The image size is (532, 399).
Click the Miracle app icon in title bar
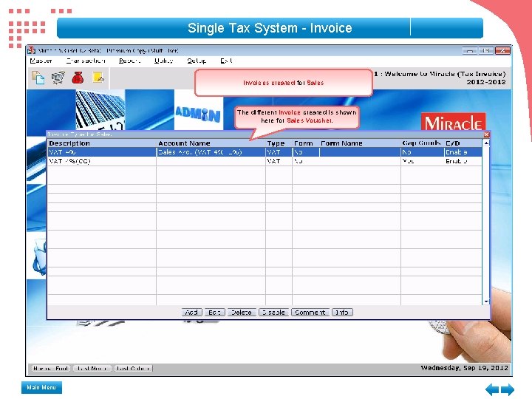click(32, 50)
